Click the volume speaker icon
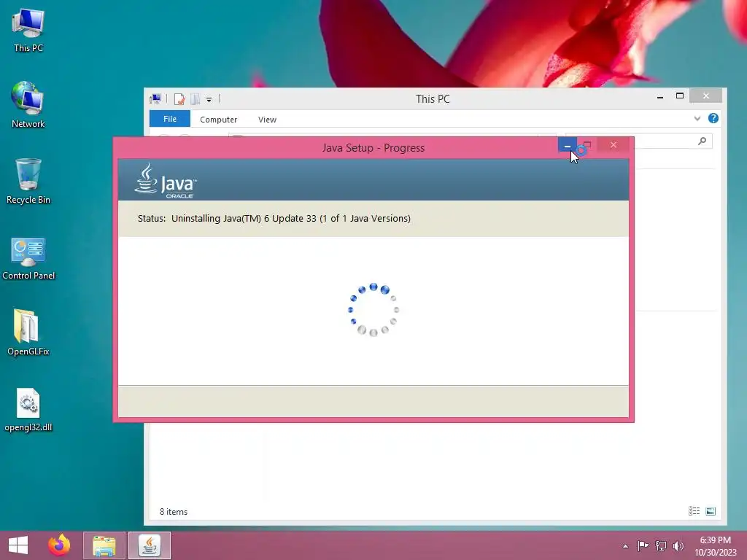This screenshot has height=560, width=747. click(678, 545)
